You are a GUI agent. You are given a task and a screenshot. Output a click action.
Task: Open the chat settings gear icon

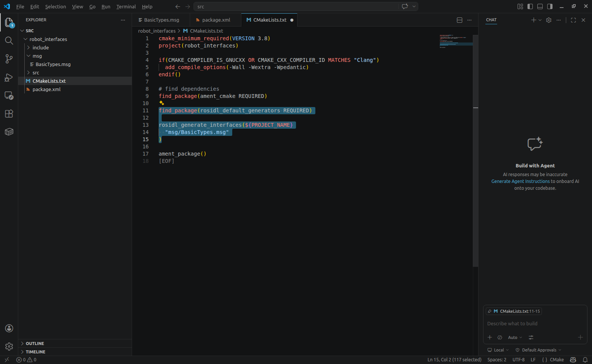549,20
